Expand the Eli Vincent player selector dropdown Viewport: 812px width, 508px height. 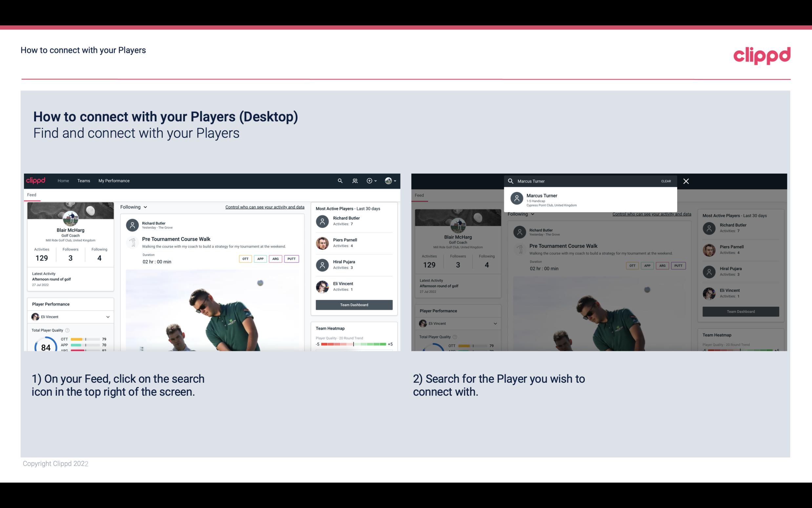point(108,317)
